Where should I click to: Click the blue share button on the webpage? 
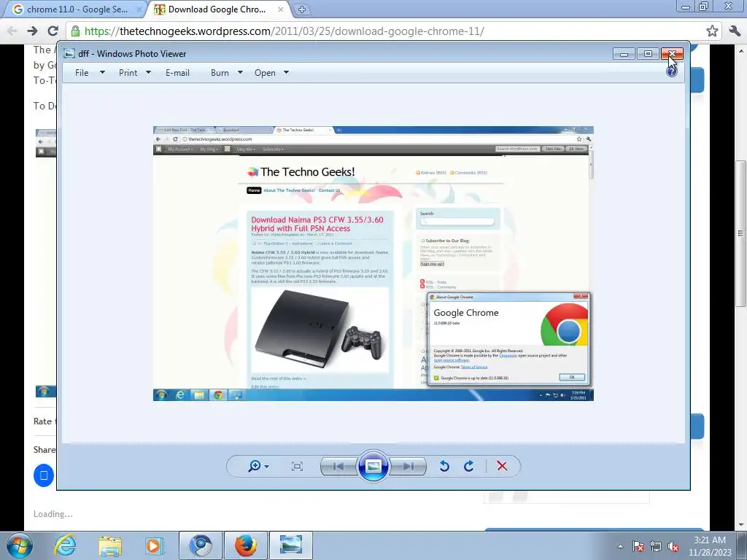43,475
